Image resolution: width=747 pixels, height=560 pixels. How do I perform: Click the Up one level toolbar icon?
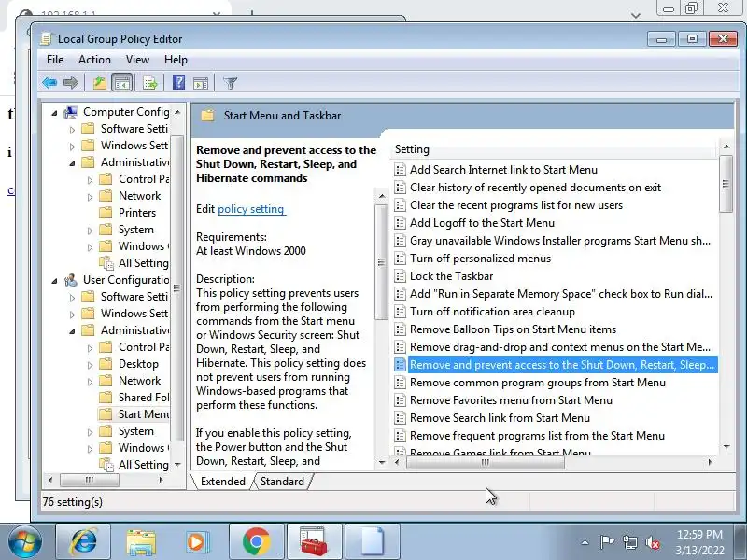pyautogui.click(x=100, y=83)
